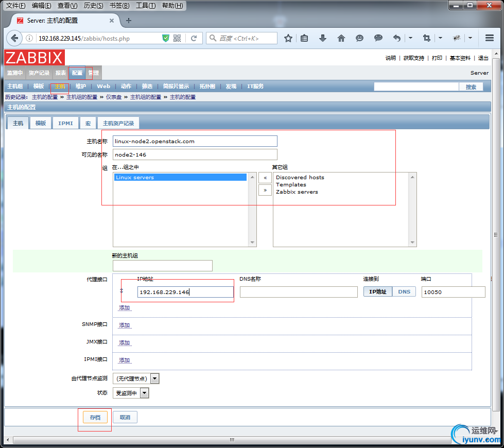This screenshot has height=448, width=504.
Task: Click the browser back arrow button
Action: coord(14,38)
